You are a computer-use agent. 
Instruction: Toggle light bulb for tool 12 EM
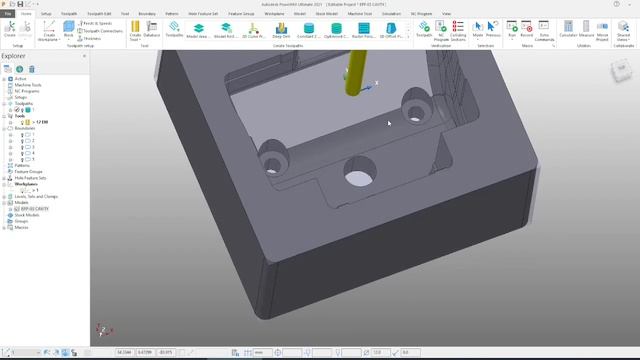point(22,122)
